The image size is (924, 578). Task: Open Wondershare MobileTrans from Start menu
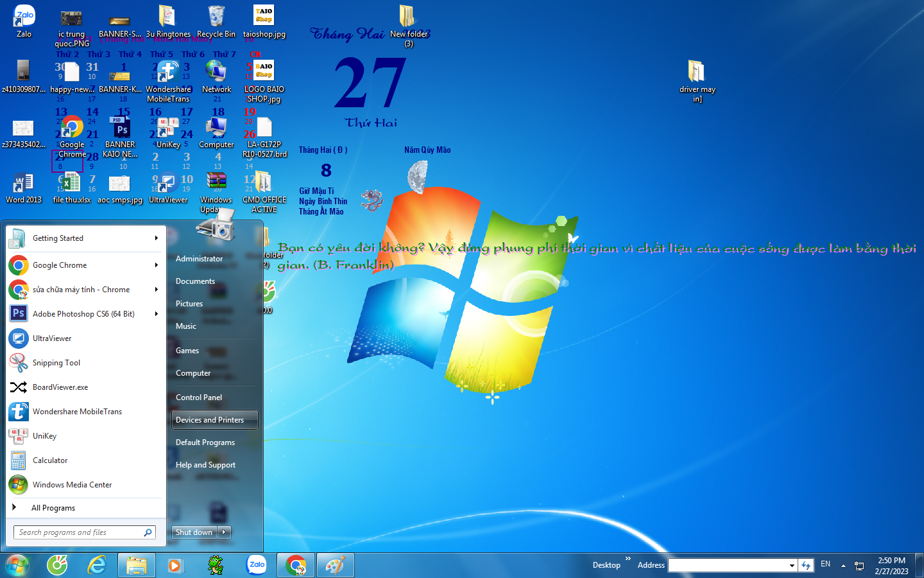pyautogui.click(x=86, y=412)
